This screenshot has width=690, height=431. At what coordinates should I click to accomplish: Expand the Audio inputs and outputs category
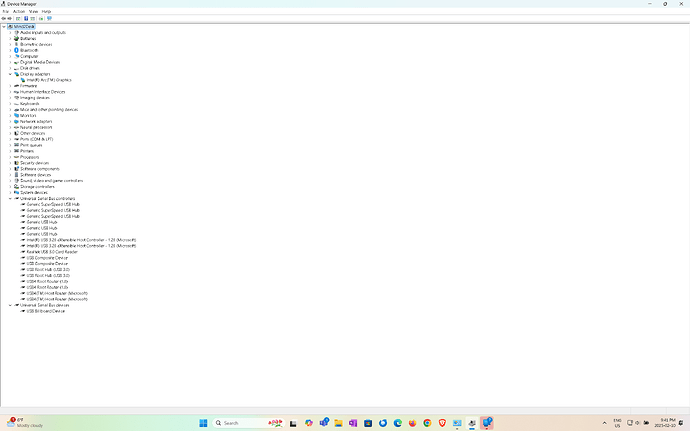click(x=10, y=32)
